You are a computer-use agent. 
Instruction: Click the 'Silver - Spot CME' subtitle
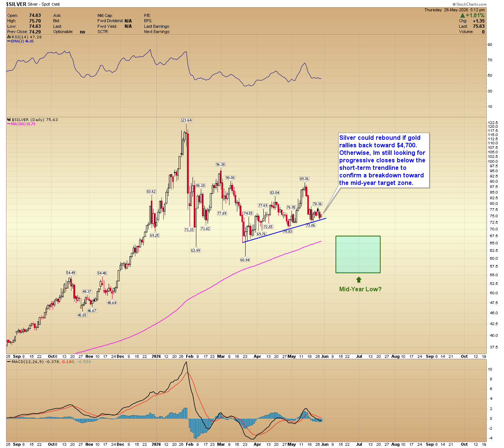click(43, 5)
